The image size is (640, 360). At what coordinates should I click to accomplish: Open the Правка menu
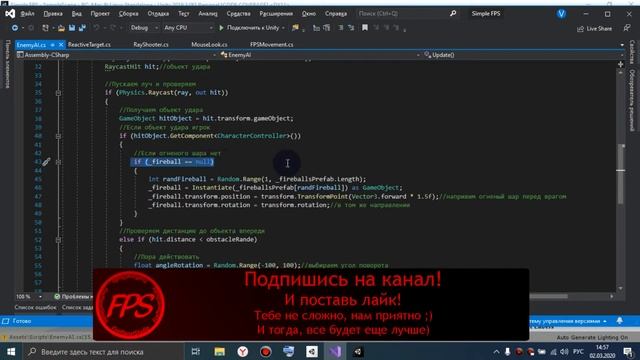[x=53, y=13]
